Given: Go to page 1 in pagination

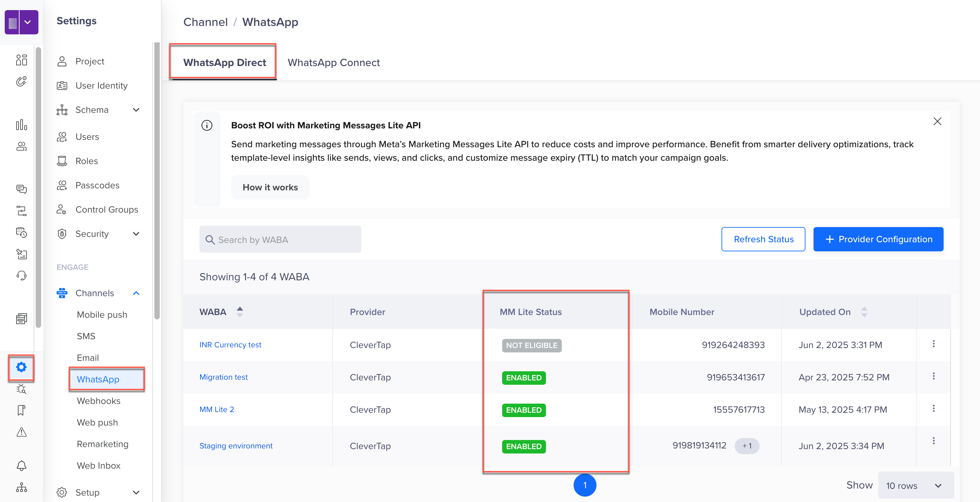Looking at the screenshot, I should pyautogui.click(x=585, y=485).
